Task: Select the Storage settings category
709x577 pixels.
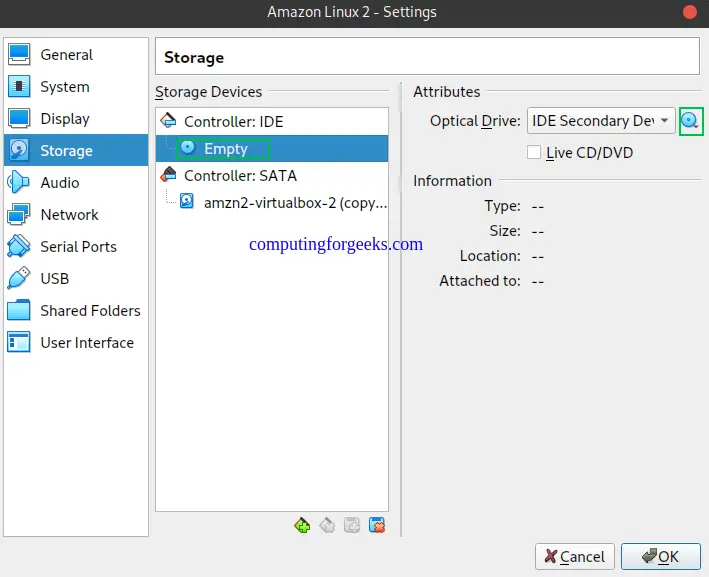Action: (x=76, y=150)
